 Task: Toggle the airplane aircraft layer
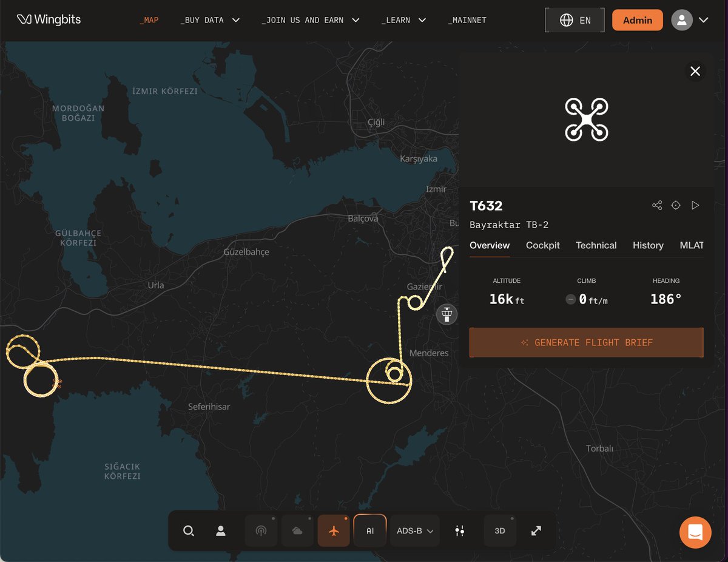tap(334, 531)
